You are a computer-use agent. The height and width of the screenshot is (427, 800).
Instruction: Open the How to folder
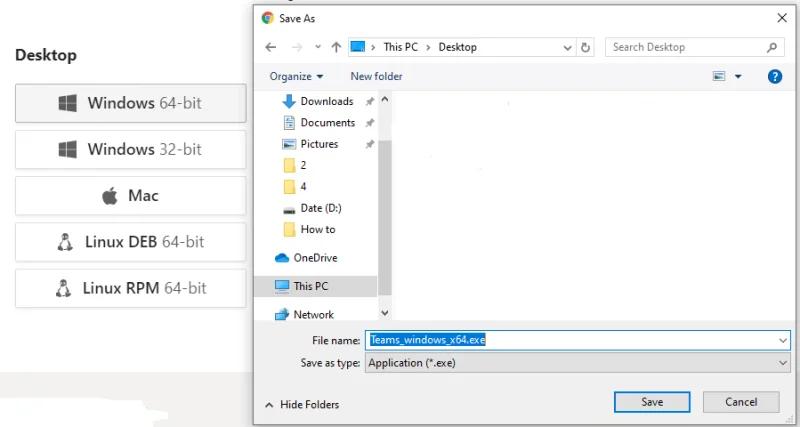point(309,230)
